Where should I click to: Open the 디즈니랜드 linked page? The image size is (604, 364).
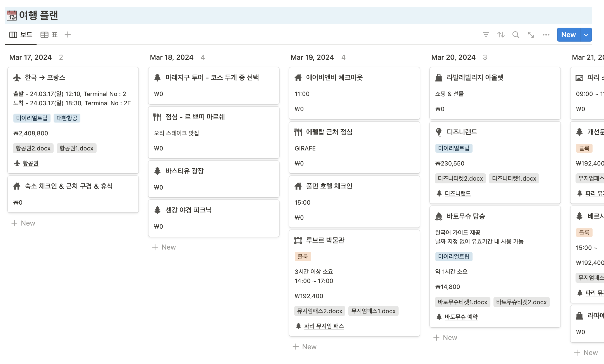[x=457, y=193]
